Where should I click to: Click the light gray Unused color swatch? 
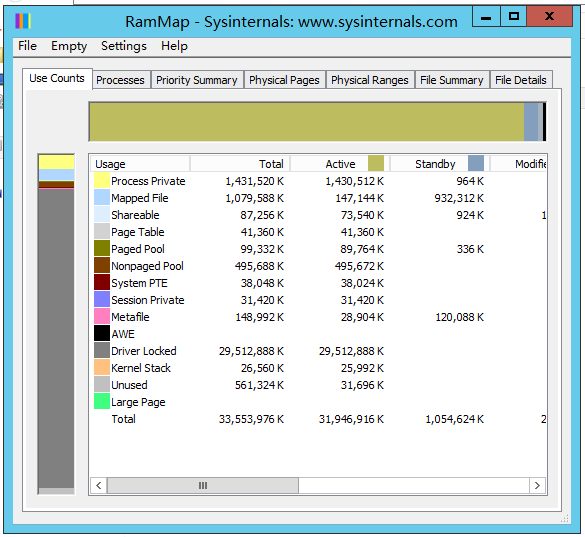tap(101, 385)
